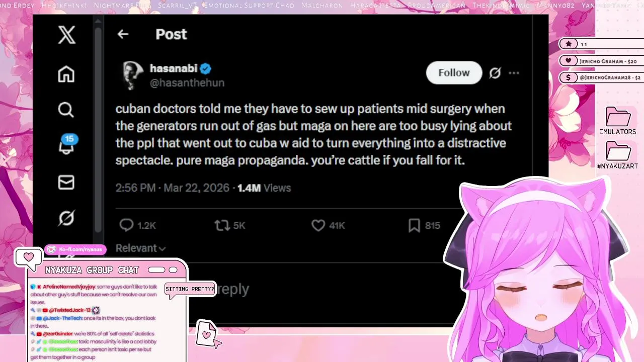Open the Messages envelope icon

pyautogui.click(x=66, y=182)
